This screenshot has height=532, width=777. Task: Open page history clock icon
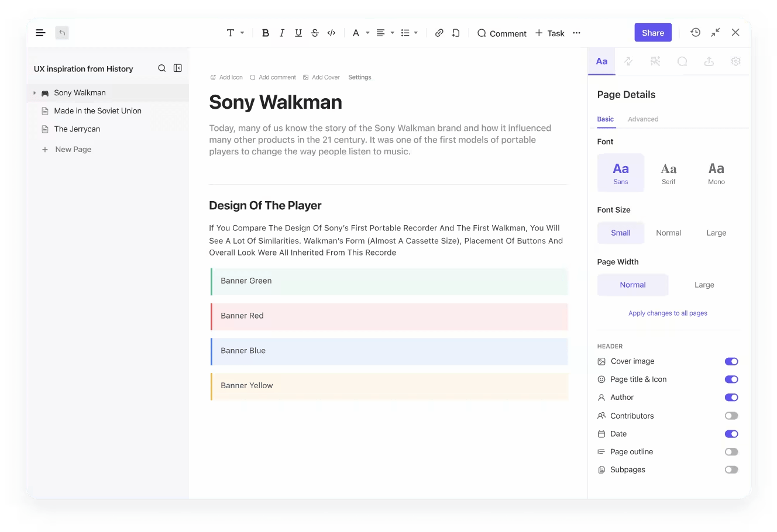(x=696, y=33)
